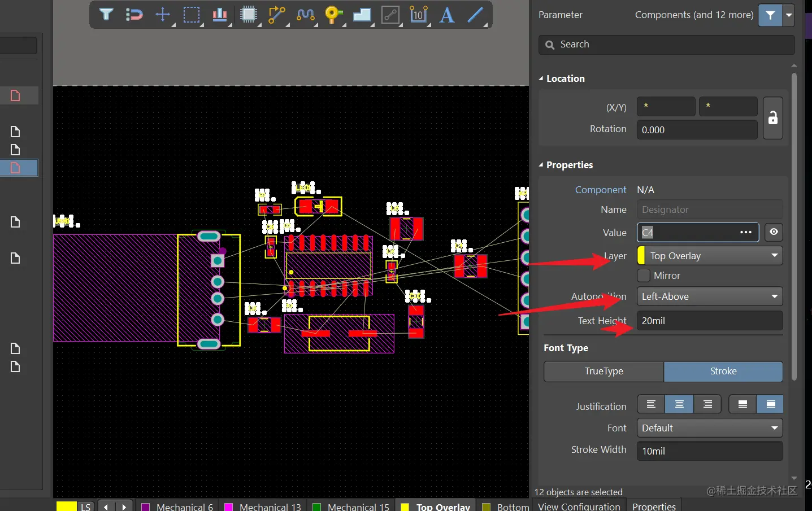Toggle Value visibility eye icon

point(774,232)
